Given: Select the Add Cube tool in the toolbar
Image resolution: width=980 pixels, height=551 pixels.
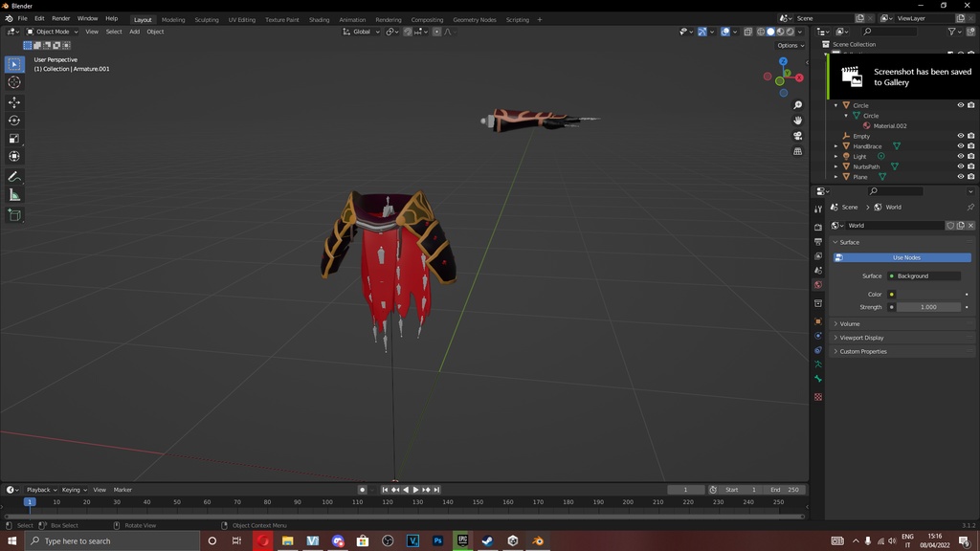Looking at the screenshot, I should 14,215.
